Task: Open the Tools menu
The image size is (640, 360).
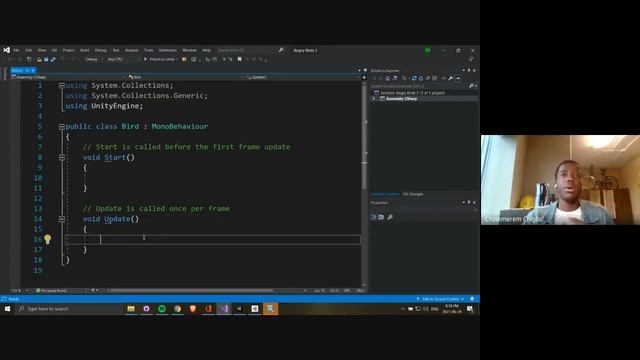Action: pos(149,50)
